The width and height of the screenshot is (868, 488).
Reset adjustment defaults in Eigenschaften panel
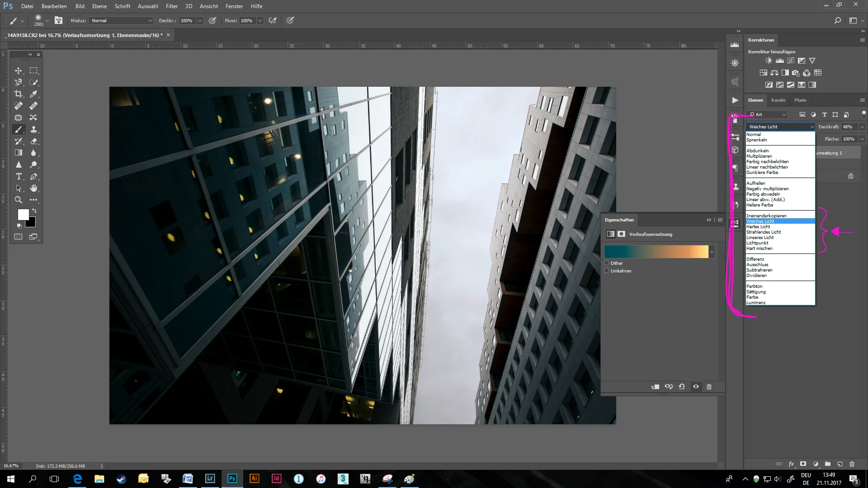point(682,387)
